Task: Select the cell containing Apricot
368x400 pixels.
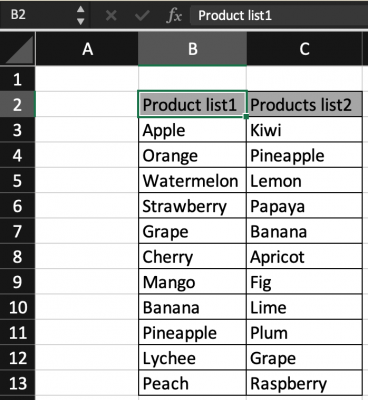Action: (304, 257)
